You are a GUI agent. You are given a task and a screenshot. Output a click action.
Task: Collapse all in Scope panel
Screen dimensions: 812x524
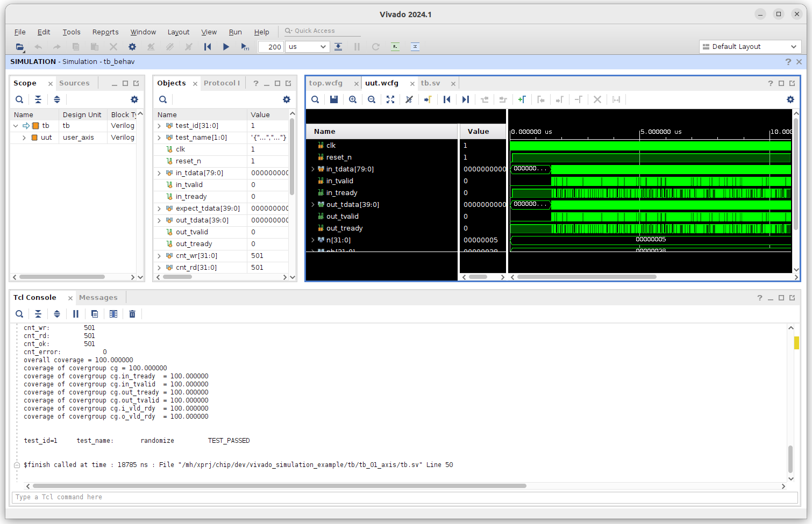pyautogui.click(x=38, y=99)
